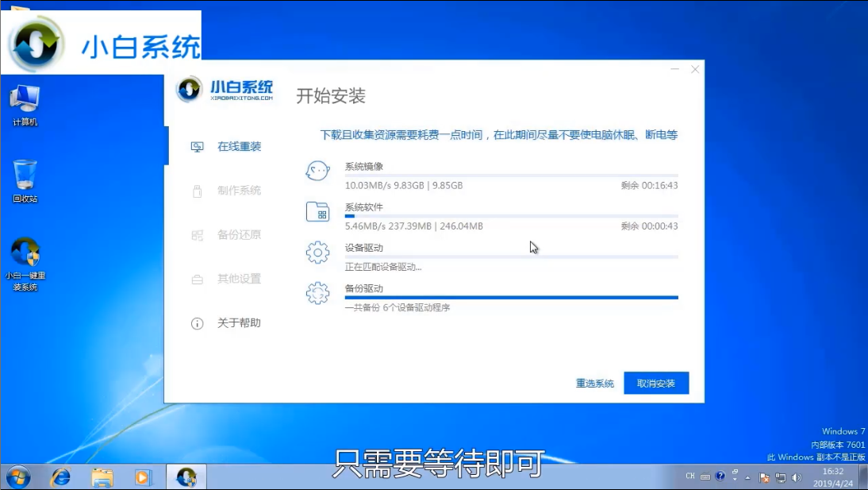Expand hidden icons in the system tray
This screenshot has width=868, height=490.
click(746, 476)
